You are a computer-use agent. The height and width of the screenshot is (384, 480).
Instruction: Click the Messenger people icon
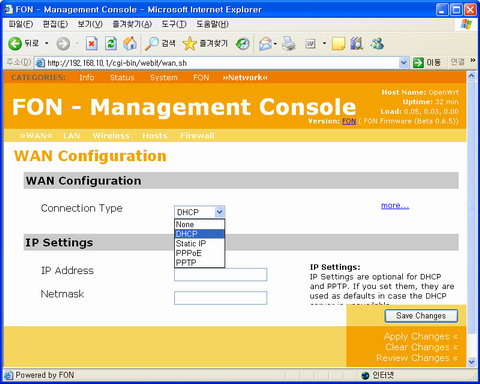click(x=377, y=44)
